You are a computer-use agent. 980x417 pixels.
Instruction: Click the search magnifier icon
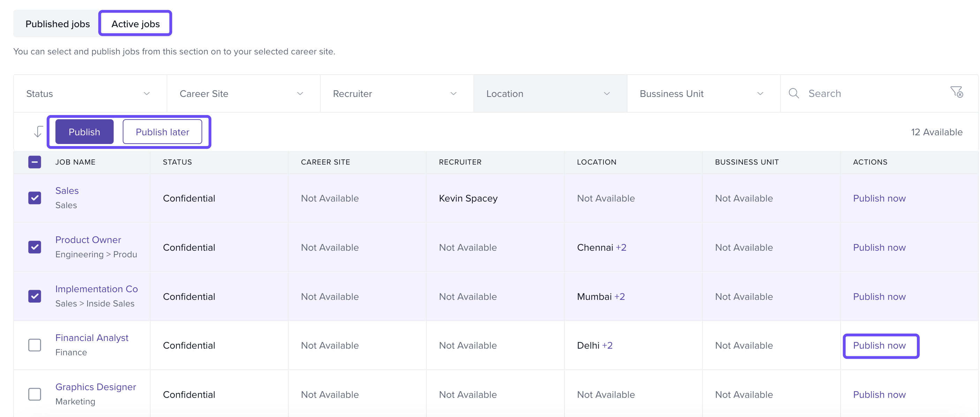coord(793,93)
